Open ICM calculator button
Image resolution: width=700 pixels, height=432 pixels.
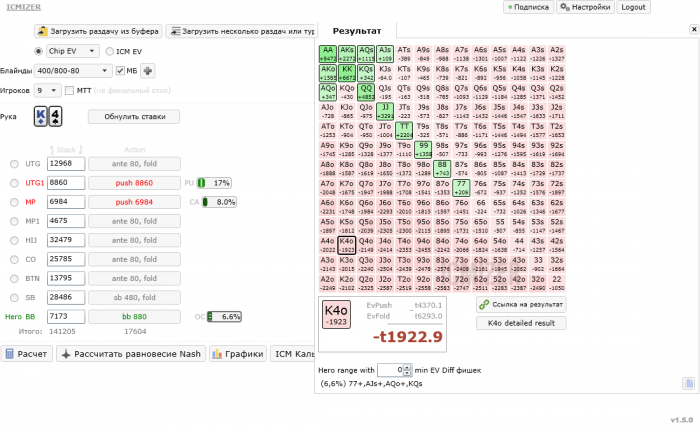pyautogui.click(x=293, y=354)
